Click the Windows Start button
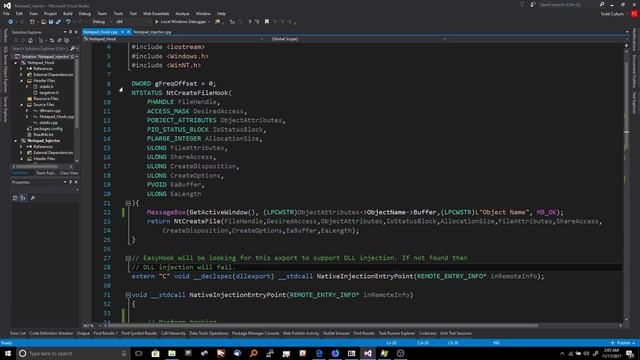The image size is (640, 360). pos(7,353)
